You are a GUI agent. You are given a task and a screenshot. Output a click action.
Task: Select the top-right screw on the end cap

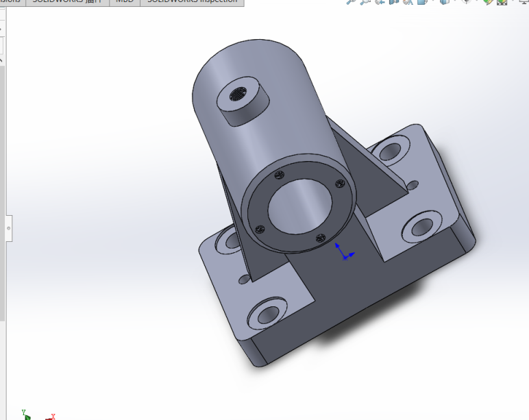(x=340, y=184)
